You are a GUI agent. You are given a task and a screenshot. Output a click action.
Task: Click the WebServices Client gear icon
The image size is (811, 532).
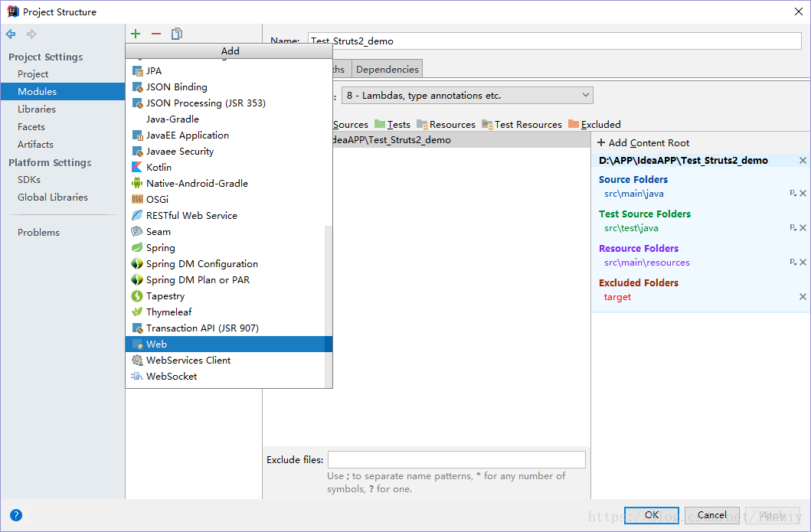[x=137, y=360]
